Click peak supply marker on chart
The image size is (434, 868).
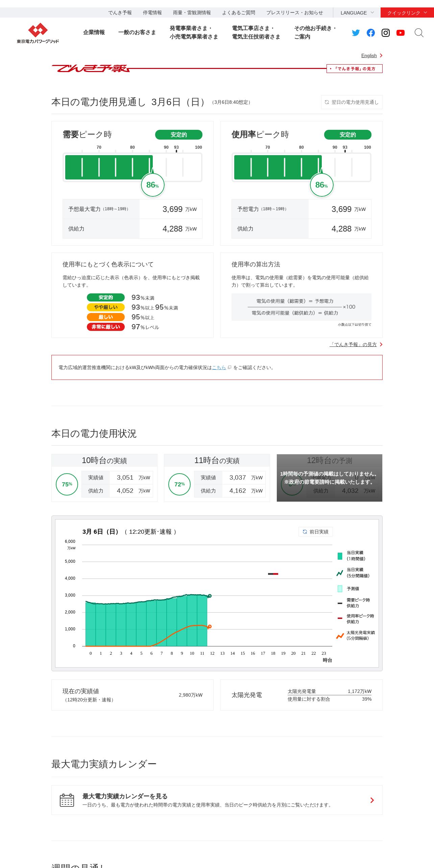[273, 574]
